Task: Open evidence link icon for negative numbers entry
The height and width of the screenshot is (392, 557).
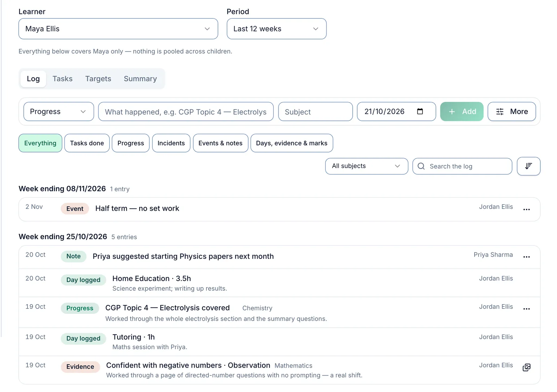Action: [x=526, y=367]
